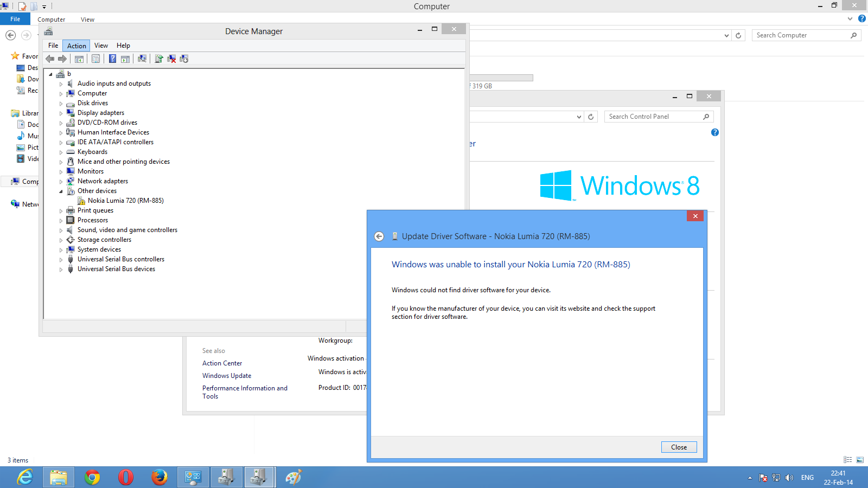Switch to the View ribbon tab in Explorer
Screen dimensions: 868x488
pyautogui.click(x=87, y=20)
